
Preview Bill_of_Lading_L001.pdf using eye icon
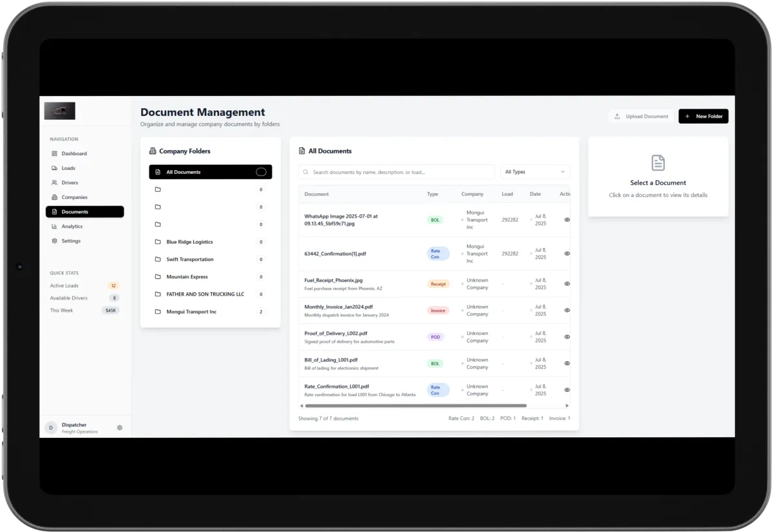pos(567,363)
